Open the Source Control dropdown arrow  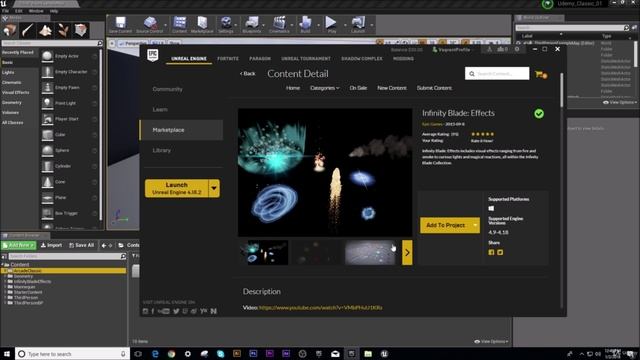tap(165, 25)
